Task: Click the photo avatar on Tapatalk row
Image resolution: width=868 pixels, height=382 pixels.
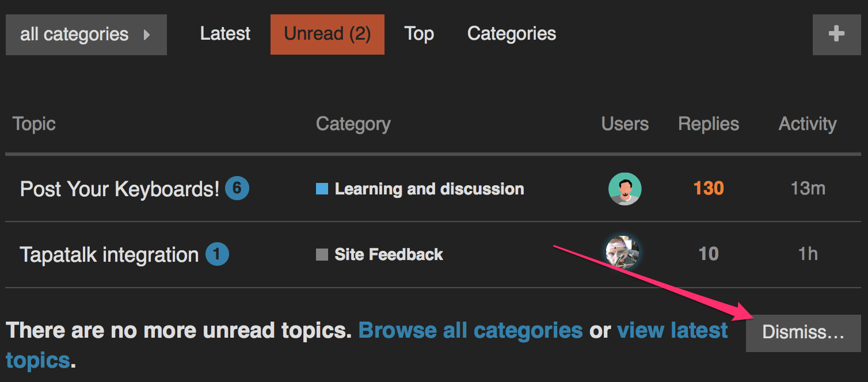Action: click(623, 252)
